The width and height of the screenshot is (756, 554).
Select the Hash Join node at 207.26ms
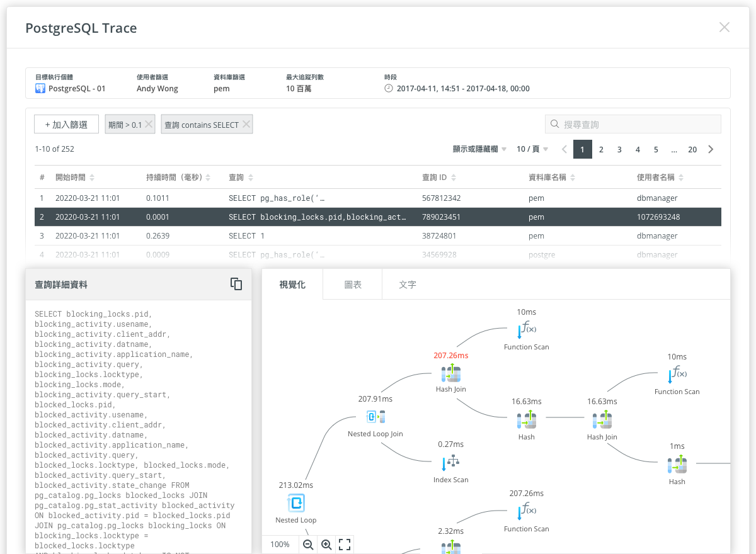pyautogui.click(x=451, y=373)
